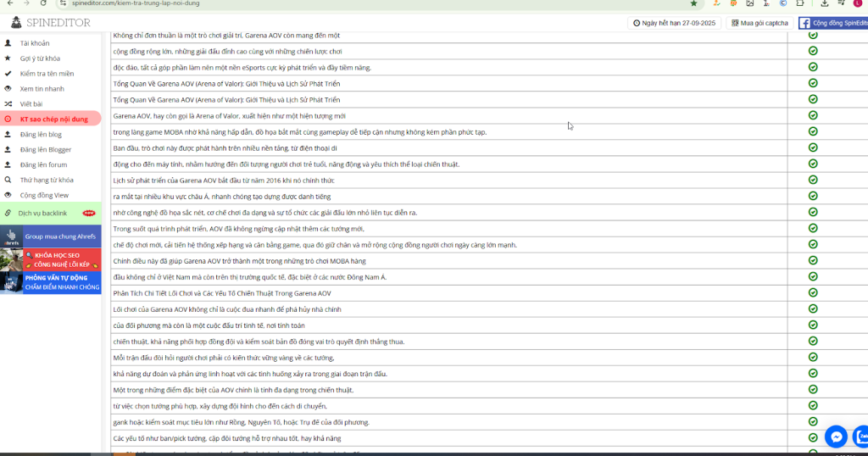Open Messenger chat bubble
The image size is (868, 456).
pos(837,437)
